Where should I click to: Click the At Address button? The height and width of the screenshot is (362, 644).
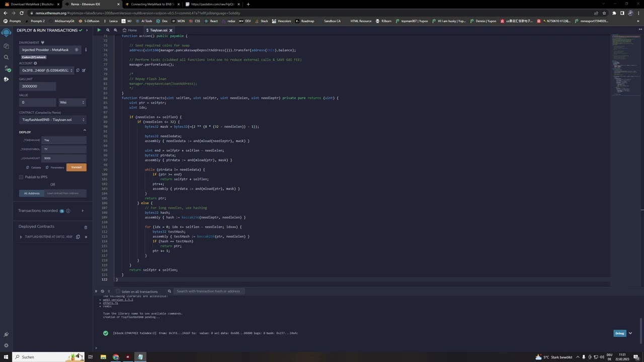[x=32, y=193]
